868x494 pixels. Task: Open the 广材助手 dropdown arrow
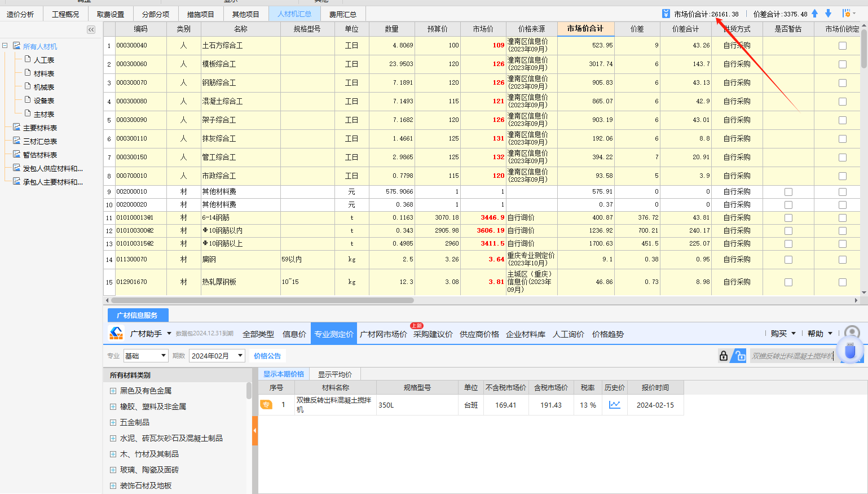(x=169, y=334)
